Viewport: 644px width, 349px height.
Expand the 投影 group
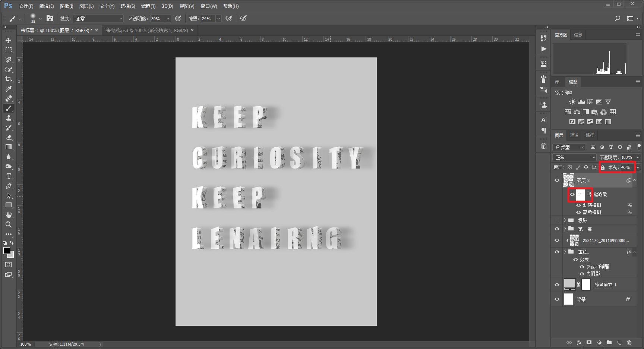click(x=565, y=220)
